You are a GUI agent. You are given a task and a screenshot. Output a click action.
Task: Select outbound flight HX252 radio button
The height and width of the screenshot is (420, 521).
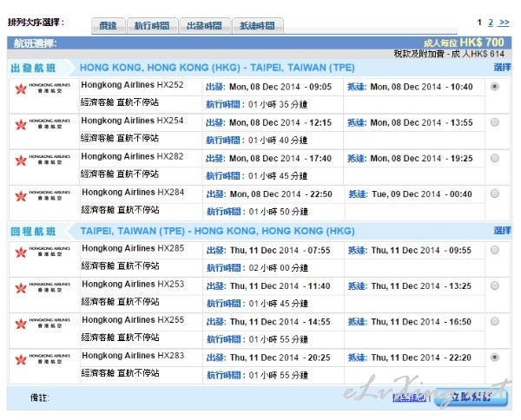tap(494, 87)
